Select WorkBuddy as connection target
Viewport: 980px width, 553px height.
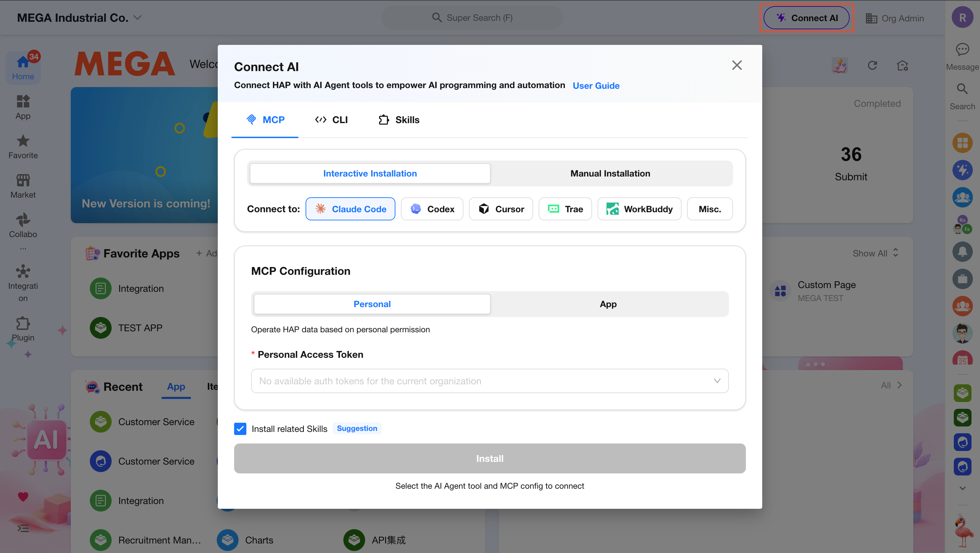(x=639, y=209)
